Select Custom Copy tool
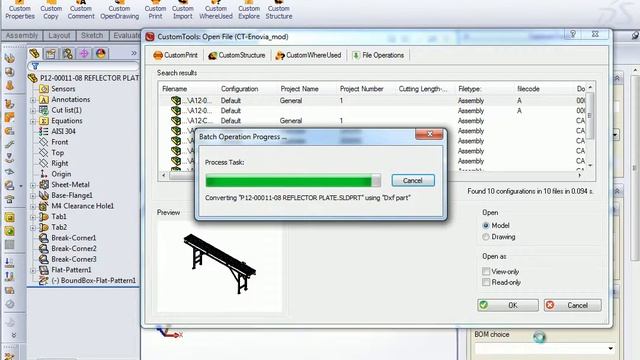 [51, 11]
